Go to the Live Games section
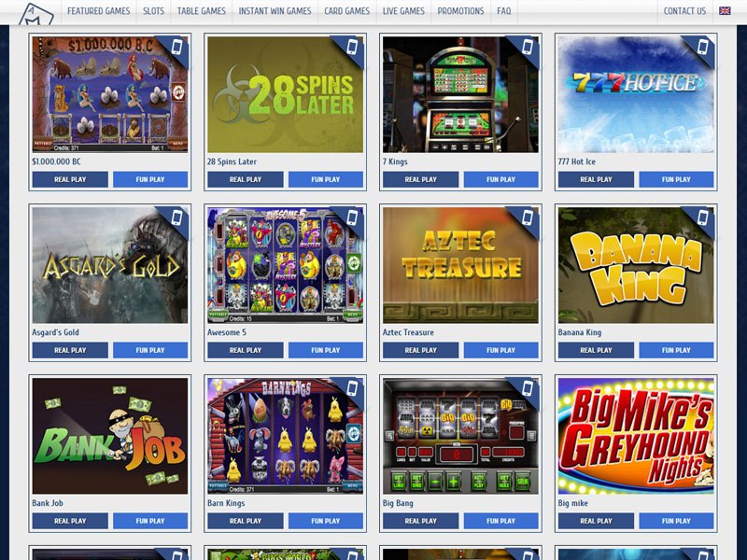The width and height of the screenshot is (747, 560). click(x=403, y=11)
